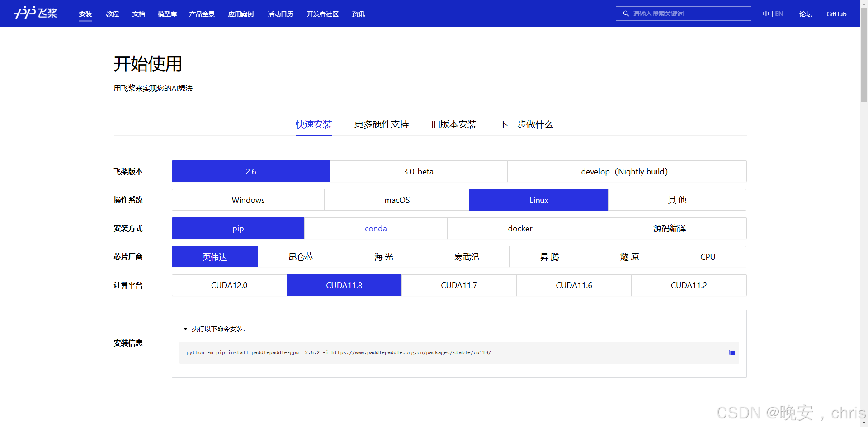Open the 旧版本安装 tab
The image size is (868, 427).
pyautogui.click(x=454, y=124)
